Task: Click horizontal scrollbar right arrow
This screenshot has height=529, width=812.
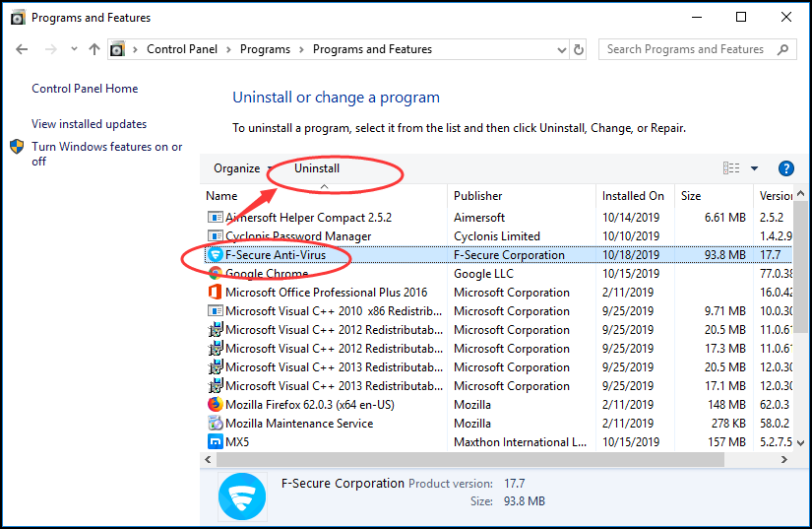Action: [x=784, y=459]
